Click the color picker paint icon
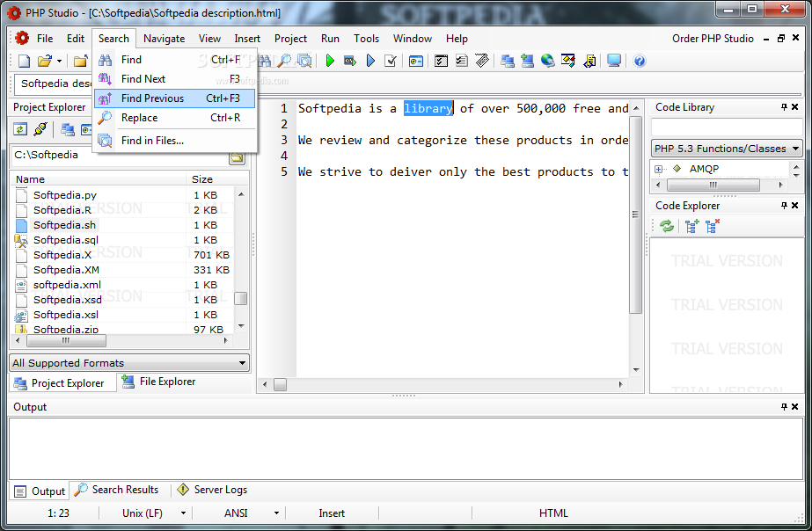The width and height of the screenshot is (812, 531). click(568, 61)
